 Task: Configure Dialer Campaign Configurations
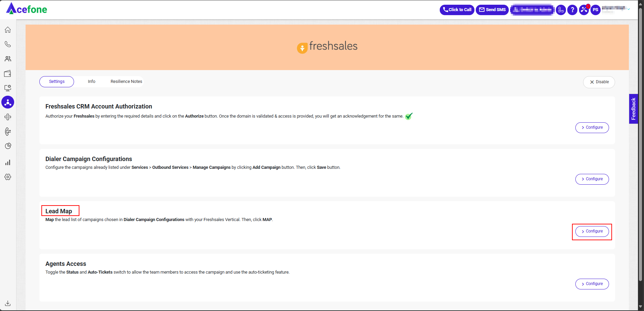pos(592,179)
